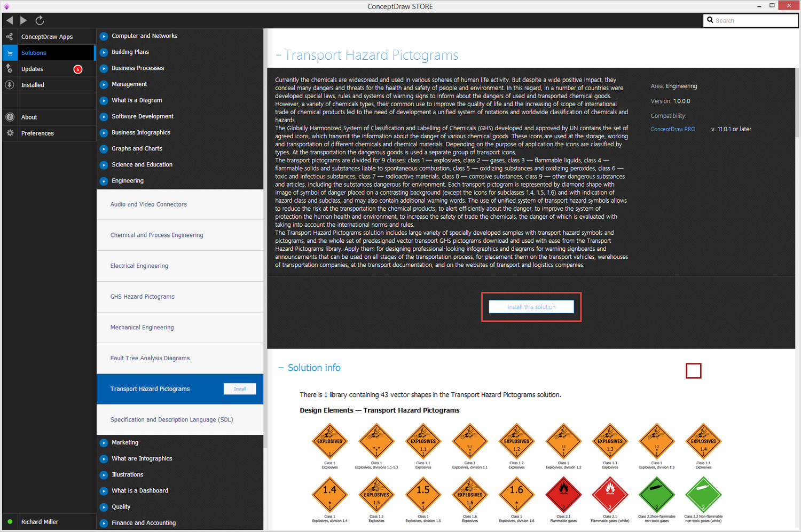801x532 pixels.
Task: Go back with the left arrow
Action: pyautogui.click(x=10, y=20)
